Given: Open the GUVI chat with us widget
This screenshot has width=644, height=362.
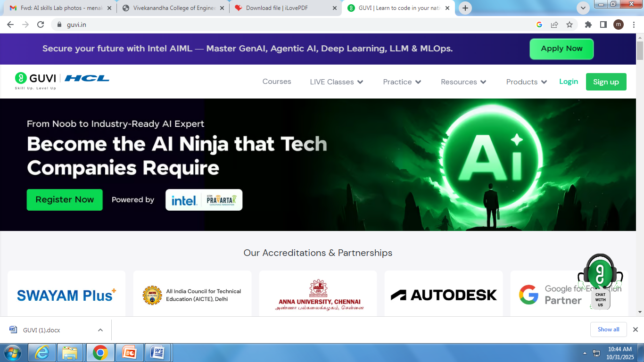Looking at the screenshot, I should pyautogui.click(x=600, y=282).
